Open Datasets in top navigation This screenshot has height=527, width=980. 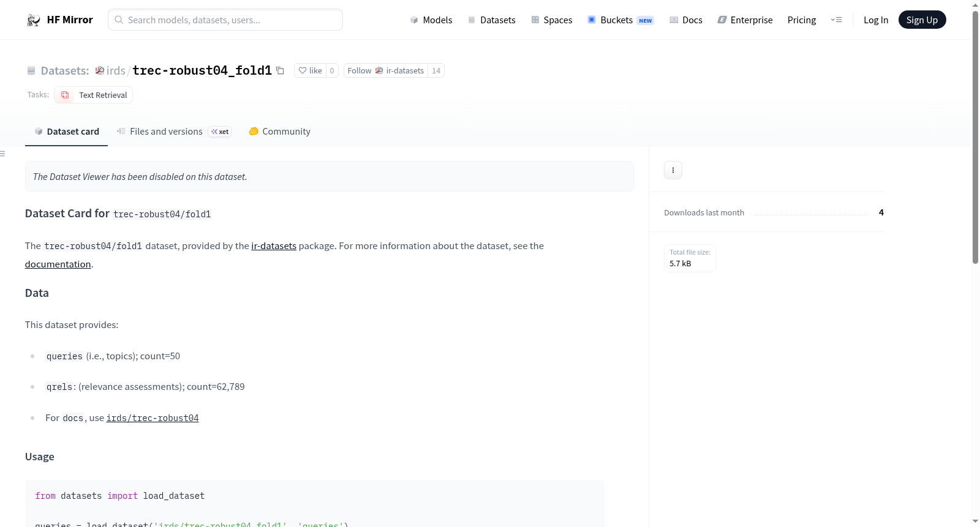coord(491,20)
